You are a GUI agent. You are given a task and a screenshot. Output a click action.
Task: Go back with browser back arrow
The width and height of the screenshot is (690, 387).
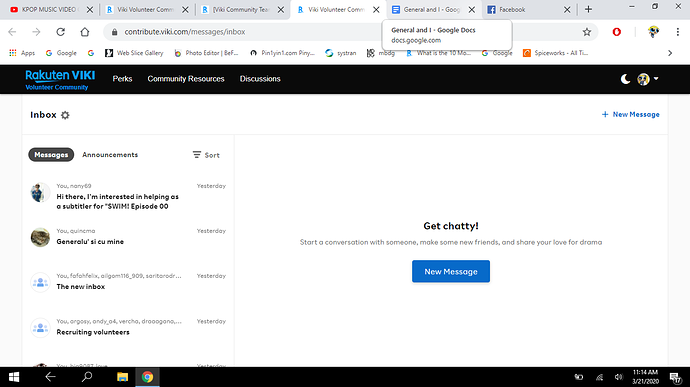pyautogui.click(x=12, y=32)
